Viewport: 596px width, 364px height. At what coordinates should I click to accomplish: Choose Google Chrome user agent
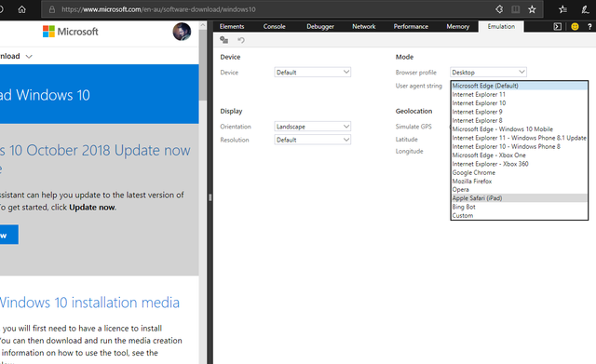[x=520, y=172]
